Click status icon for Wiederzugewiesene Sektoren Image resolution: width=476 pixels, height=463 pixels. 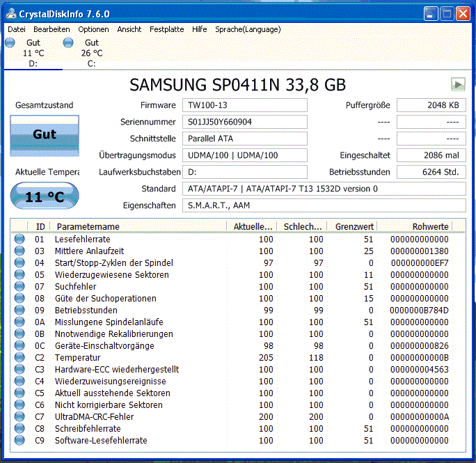coord(19,274)
